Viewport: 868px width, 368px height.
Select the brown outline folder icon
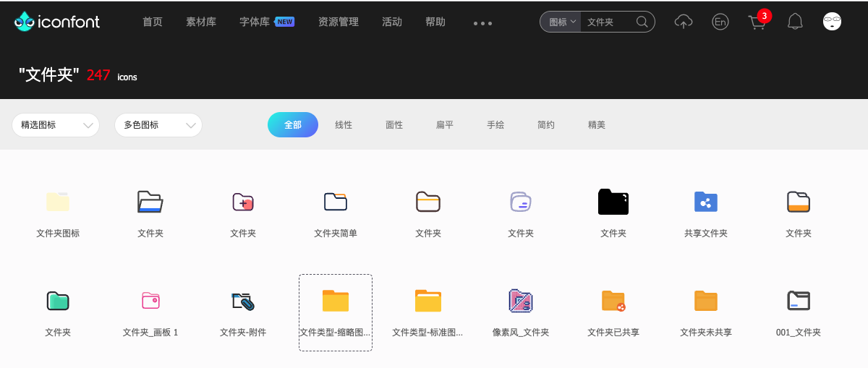[428, 202]
